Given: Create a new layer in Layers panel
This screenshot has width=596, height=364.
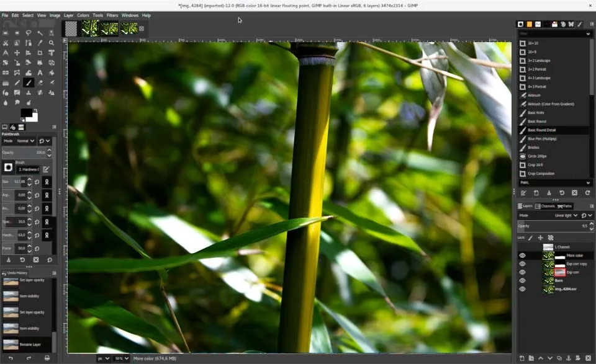Looking at the screenshot, I should tap(522, 358).
